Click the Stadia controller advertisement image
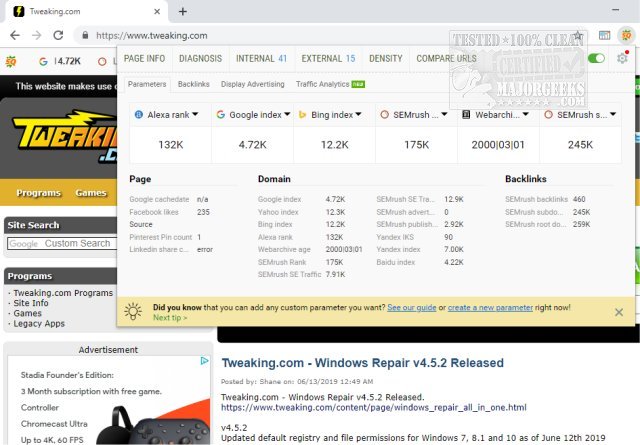This screenshot has height=445, width=640. click(153, 423)
